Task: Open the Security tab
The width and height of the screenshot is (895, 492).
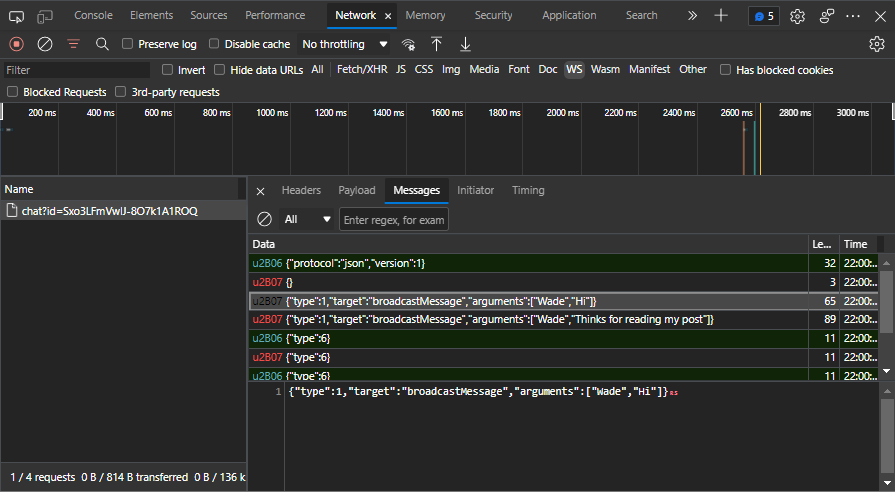Action: [x=493, y=15]
